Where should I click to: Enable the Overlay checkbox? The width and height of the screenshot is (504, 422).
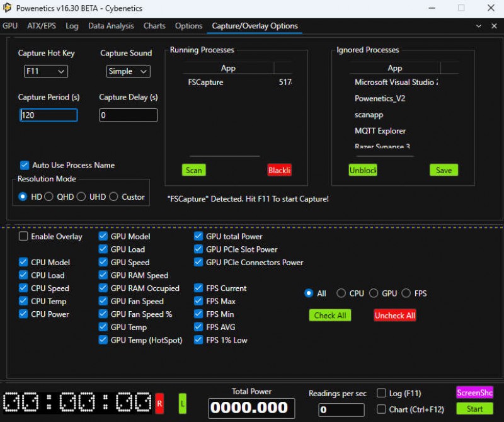coord(23,237)
